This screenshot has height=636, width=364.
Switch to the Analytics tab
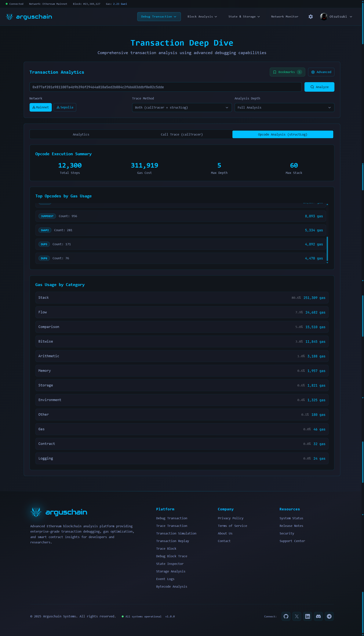[x=81, y=134]
